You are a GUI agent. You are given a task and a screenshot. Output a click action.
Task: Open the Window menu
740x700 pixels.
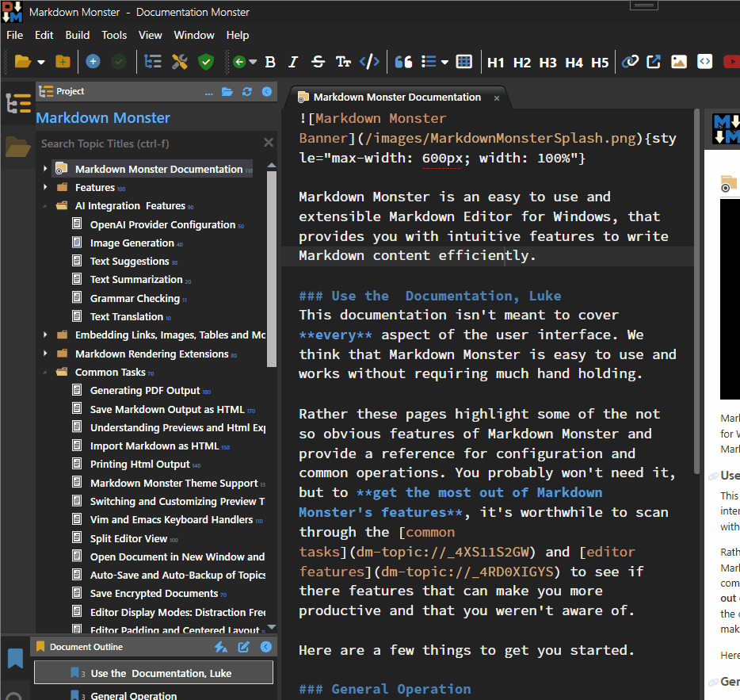pos(194,36)
